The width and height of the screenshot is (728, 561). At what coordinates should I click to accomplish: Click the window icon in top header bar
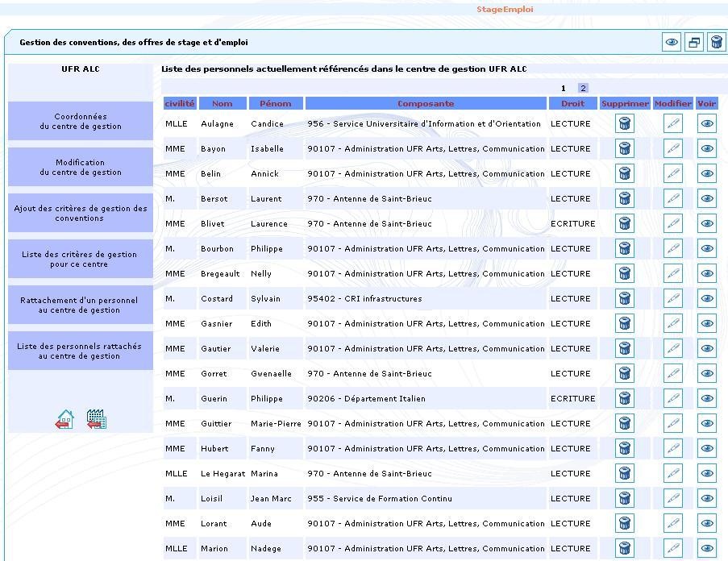(x=694, y=43)
